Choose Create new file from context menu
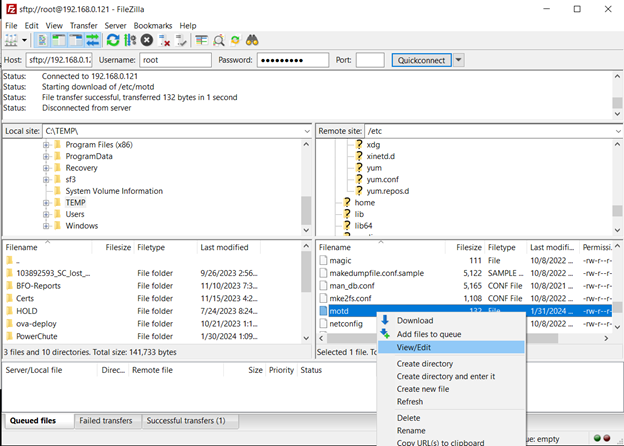 tap(450, 389)
